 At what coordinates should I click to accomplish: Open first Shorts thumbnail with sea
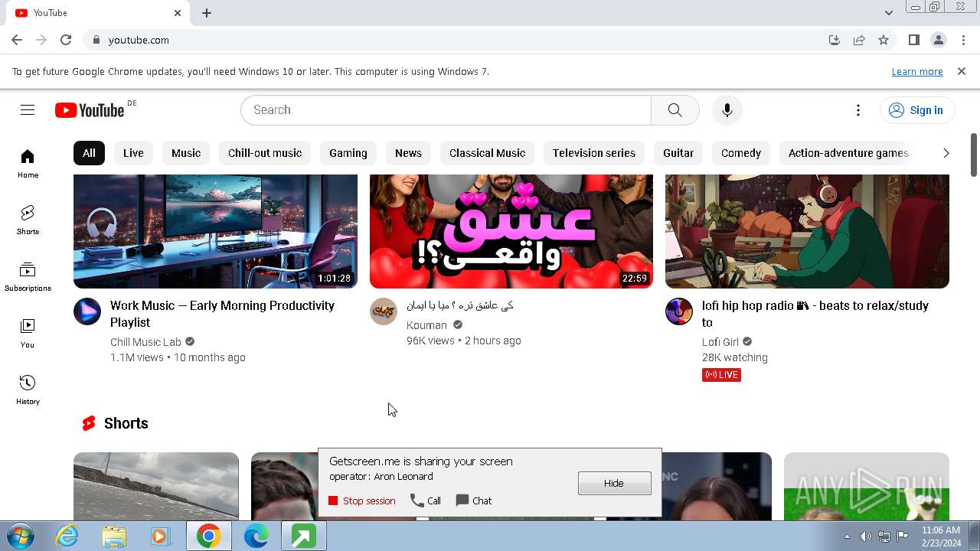coord(156,486)
